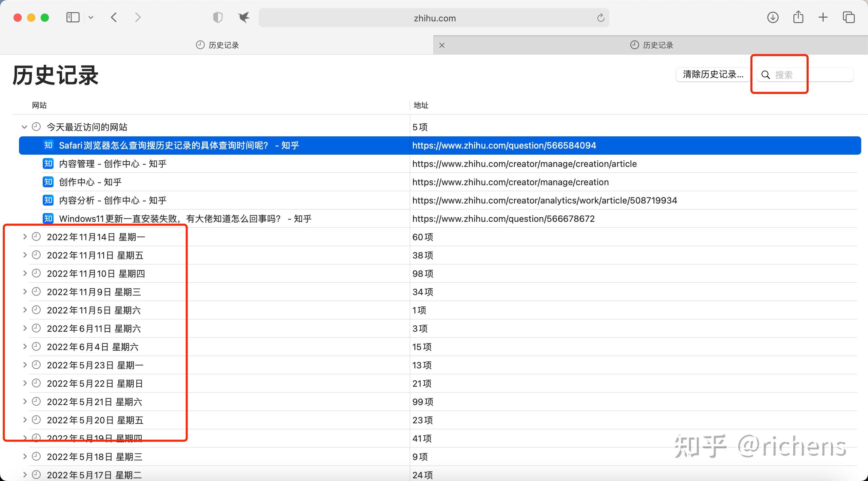Expand the 2022年5月23日 星期一 group
Image resolution: width=868 pixels, height=481 pixels.
point(24,365)
